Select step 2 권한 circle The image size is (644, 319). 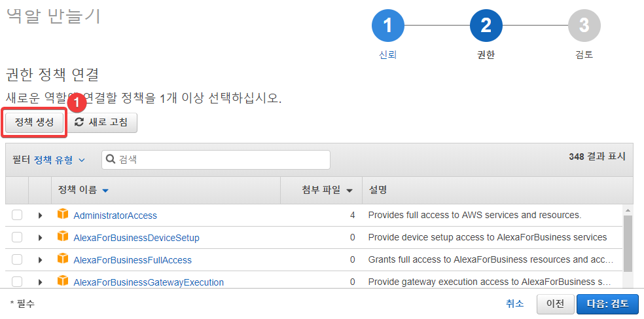point(486,26)
